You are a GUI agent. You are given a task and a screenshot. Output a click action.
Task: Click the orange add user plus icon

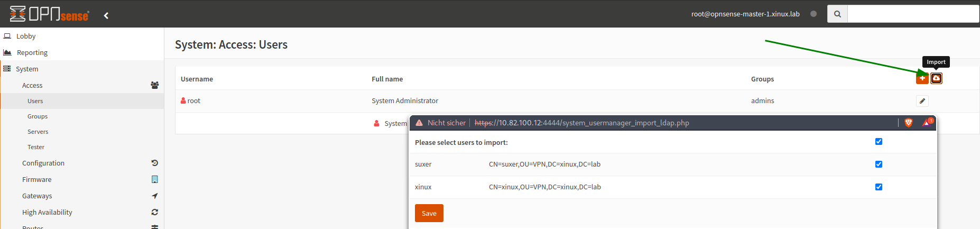pyautogui.click(x=922, y=78)
